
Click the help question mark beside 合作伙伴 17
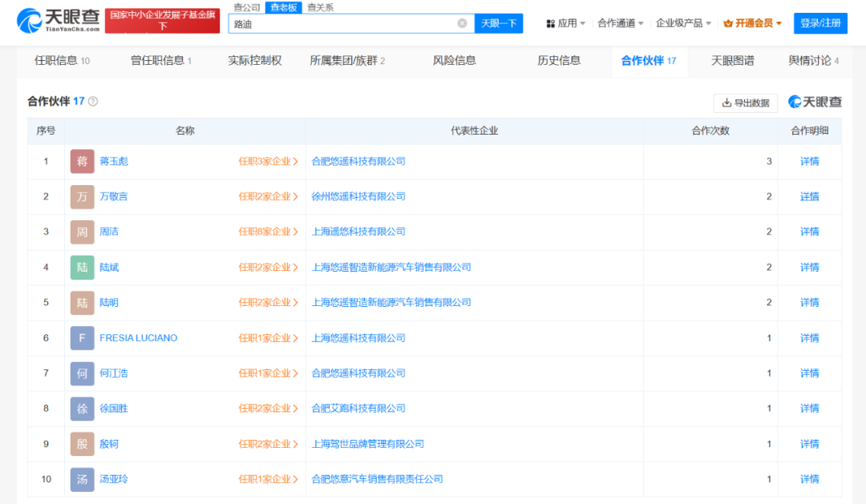(93, 102)
